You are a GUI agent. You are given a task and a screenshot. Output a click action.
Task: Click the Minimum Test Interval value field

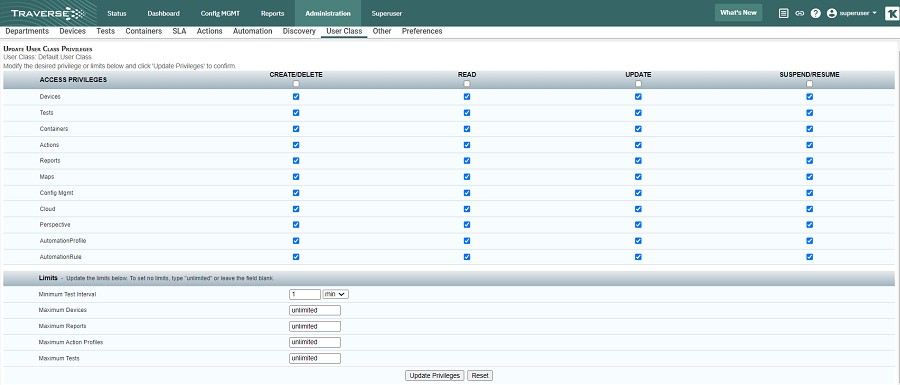coord(305,294)
